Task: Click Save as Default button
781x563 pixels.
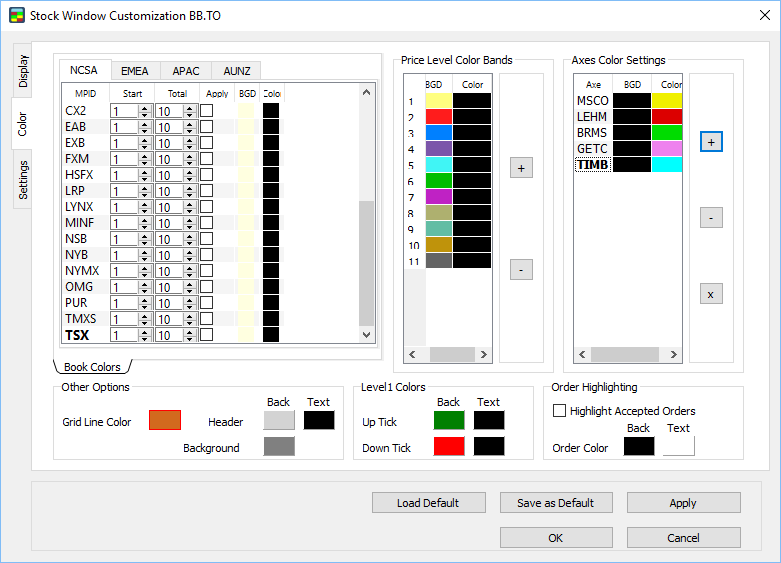Action: pos(555,503)
